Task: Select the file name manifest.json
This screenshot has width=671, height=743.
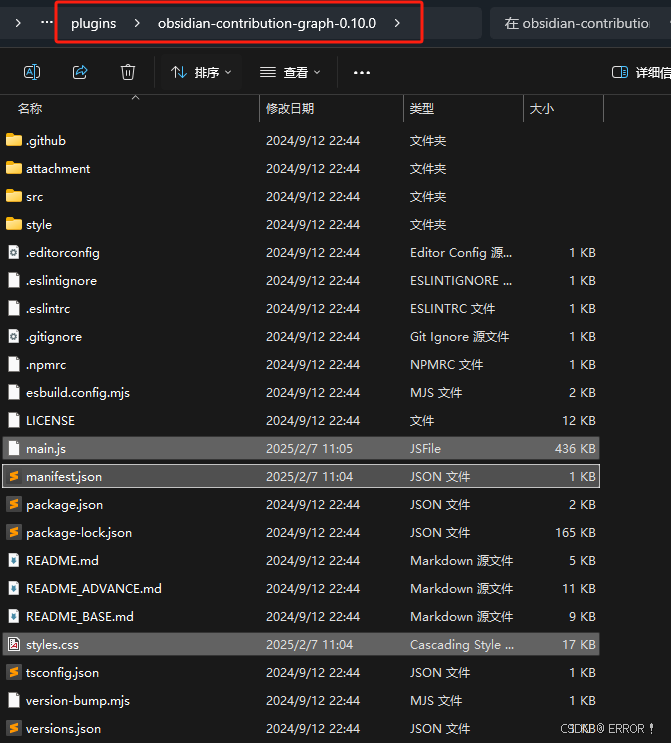Action: coord(64,477)
